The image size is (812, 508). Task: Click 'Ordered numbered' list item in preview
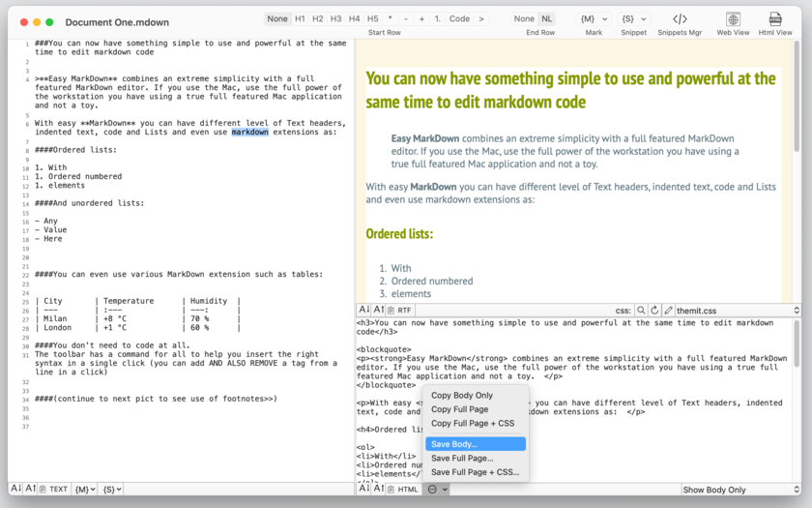[432, 281]
